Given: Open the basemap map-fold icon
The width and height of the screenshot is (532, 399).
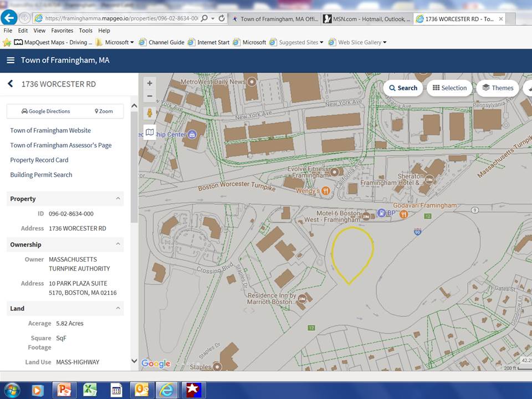Looking at the screenshot, I should tap(150, 132).
